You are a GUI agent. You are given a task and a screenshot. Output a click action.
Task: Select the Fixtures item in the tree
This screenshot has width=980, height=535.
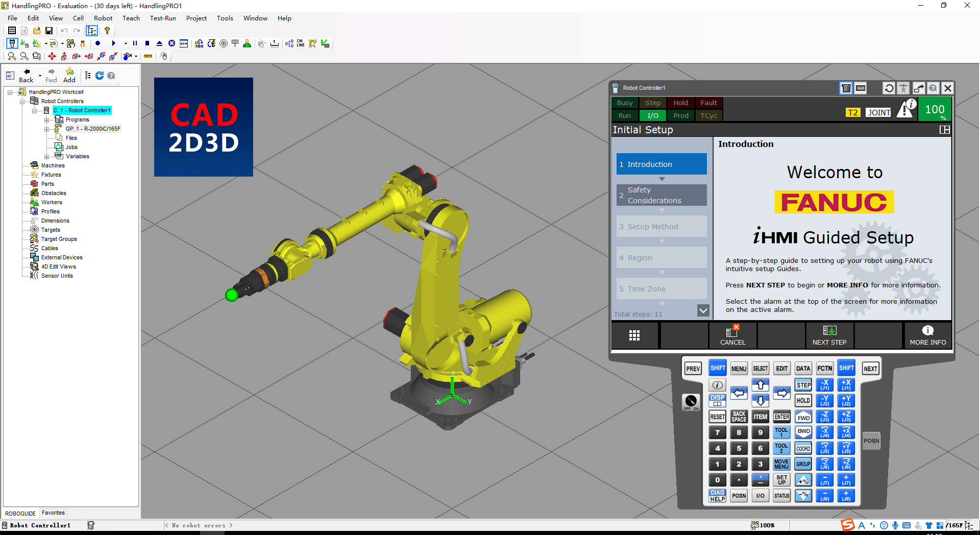[51, 175]
